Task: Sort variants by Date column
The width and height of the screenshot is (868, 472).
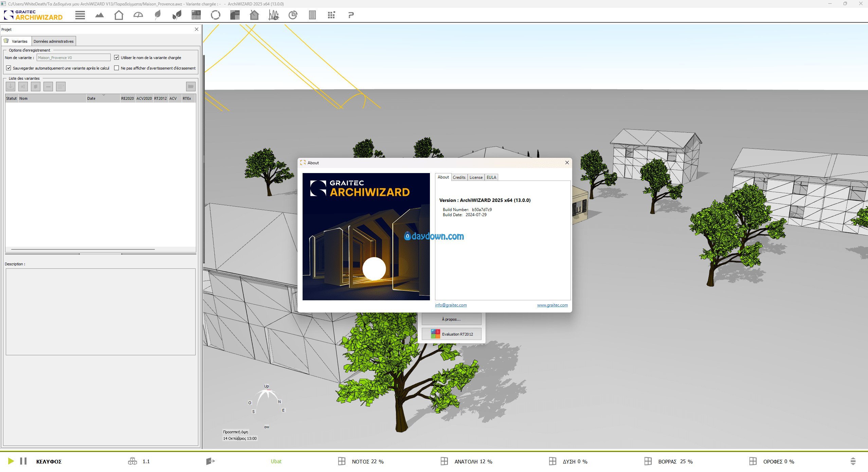Action: (103, 98)
